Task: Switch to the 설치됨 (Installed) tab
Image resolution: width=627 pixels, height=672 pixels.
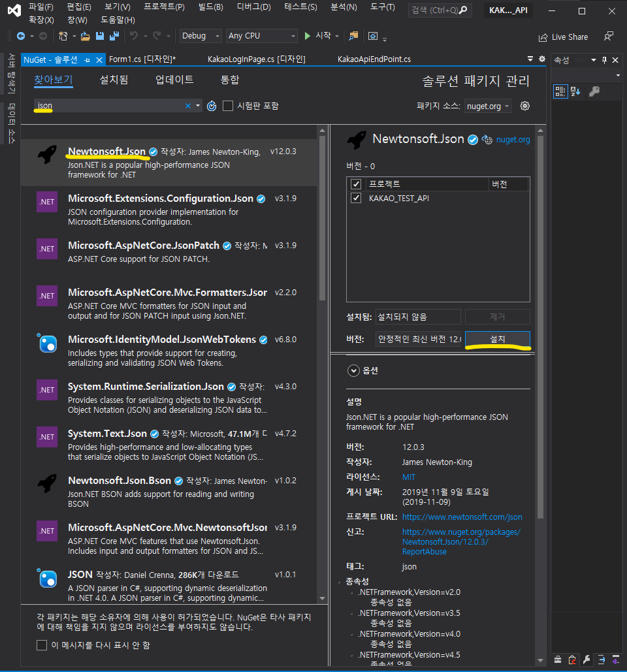Action: coord(114,80)
